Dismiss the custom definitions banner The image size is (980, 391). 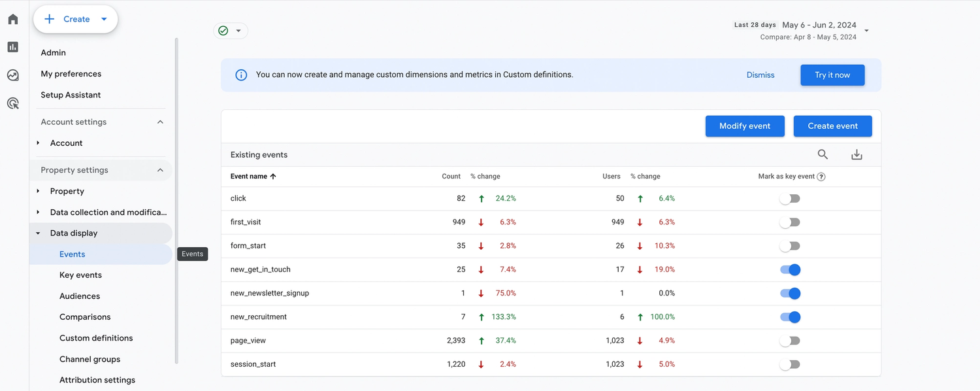click(760, 75)
